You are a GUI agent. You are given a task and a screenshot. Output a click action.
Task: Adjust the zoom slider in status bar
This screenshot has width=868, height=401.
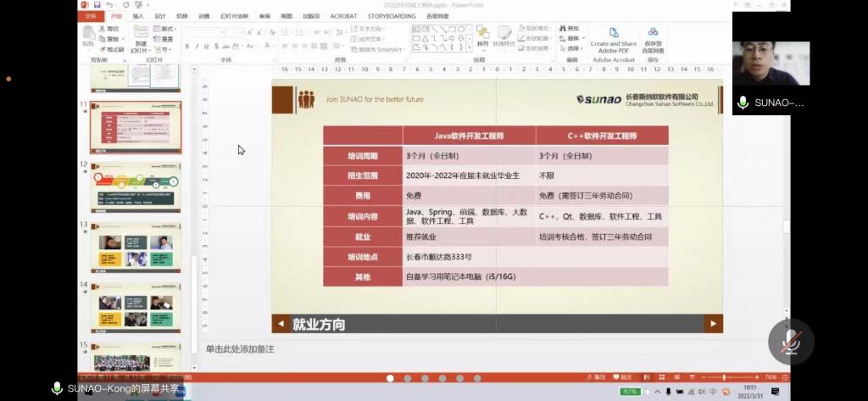725,376
